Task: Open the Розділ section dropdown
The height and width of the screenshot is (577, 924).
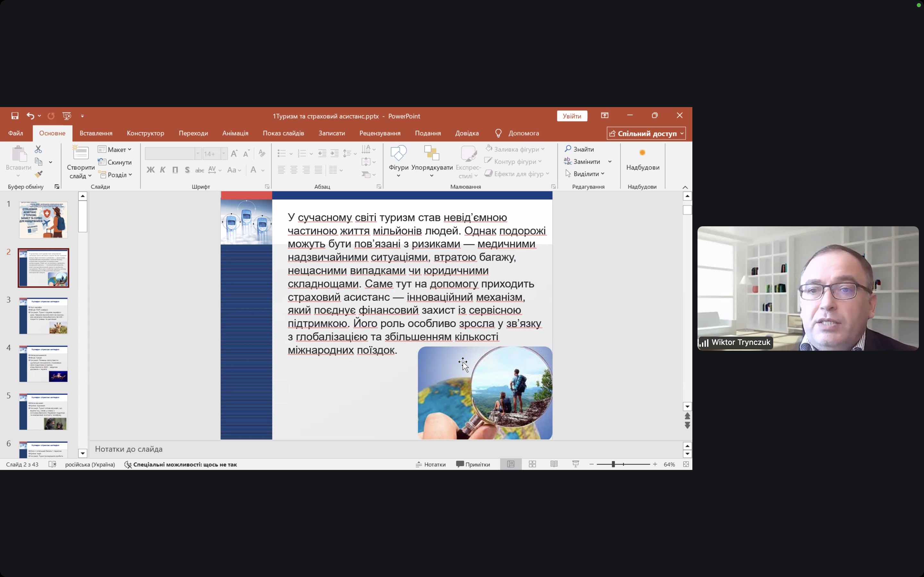Action: pyautogui.click(x=116, y=175)
